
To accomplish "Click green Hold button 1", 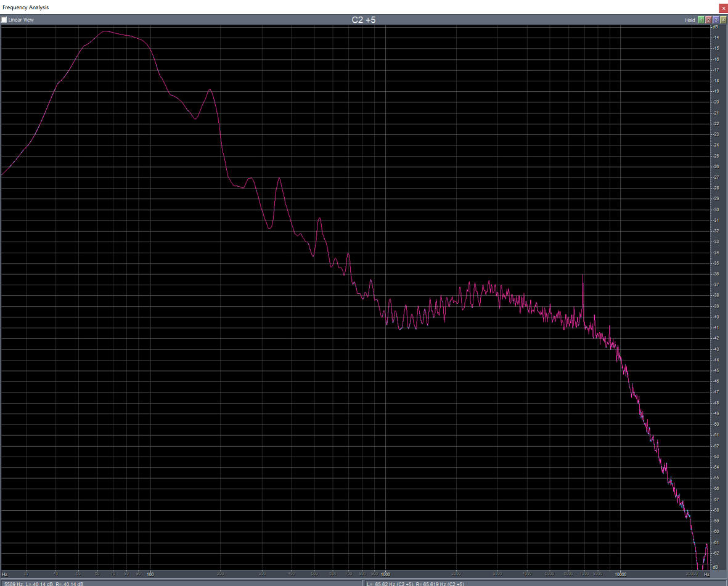I will (x=701, y=20).
